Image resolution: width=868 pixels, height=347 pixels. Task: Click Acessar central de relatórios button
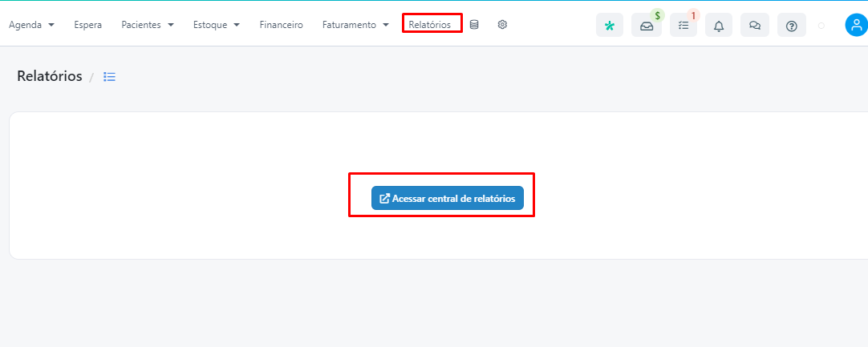(448, 198)
